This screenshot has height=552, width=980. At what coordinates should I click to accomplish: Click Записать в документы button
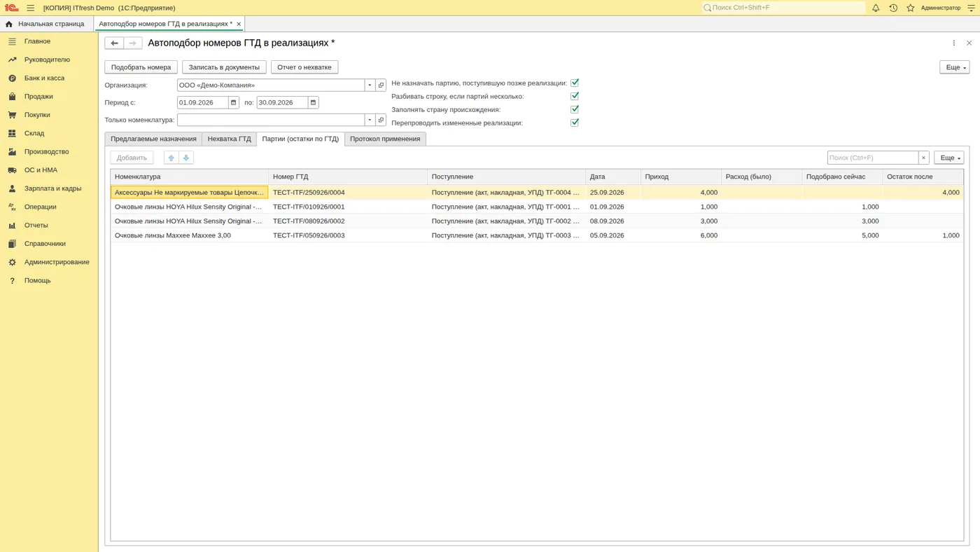click(224, 67)
